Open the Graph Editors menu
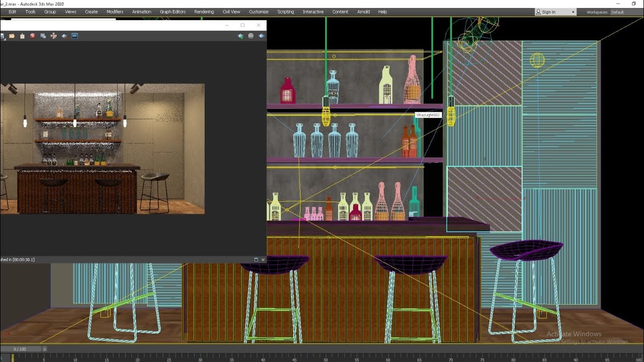The height and width of the screenshot is (362, 644). (173, 12)
